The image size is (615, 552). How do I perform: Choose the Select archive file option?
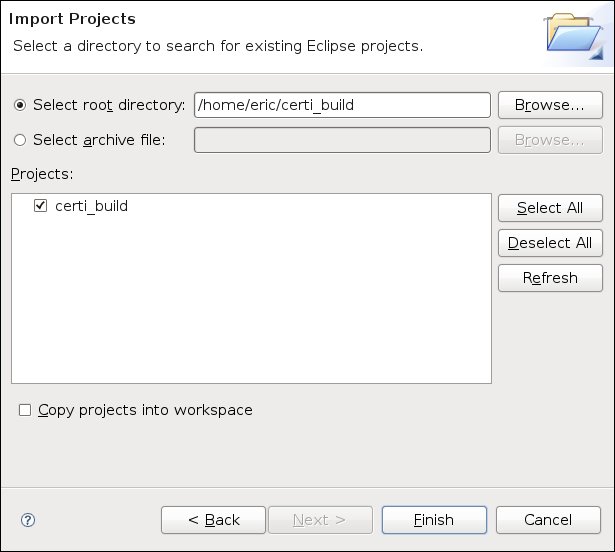click(20, 140)
